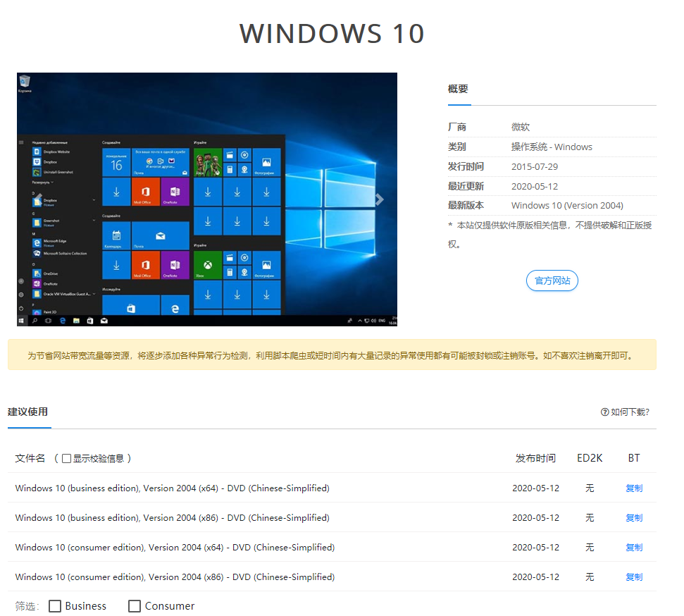Enable the 显示校验信息 checkbox
Image resolution: width=684 pixels, height=616 pixels.
[67, 457]
